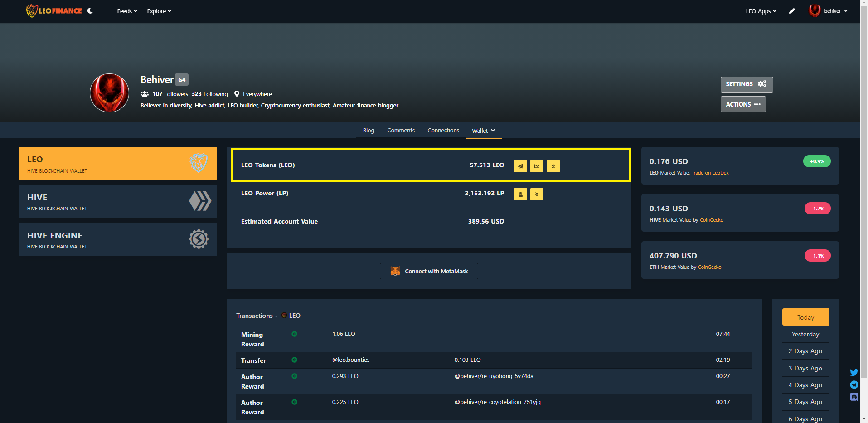Open CoinGecko link under HIVE value
868x423 pixels.
pos(712,220)
